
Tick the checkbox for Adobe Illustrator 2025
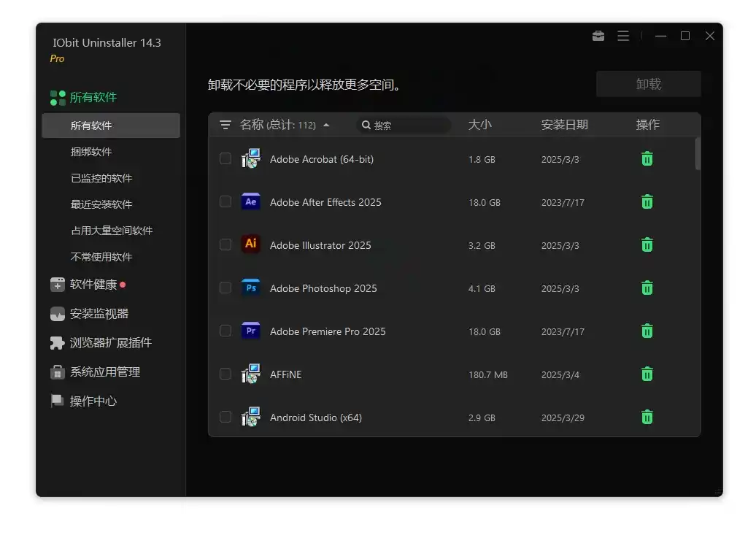(x=225, y=245)
